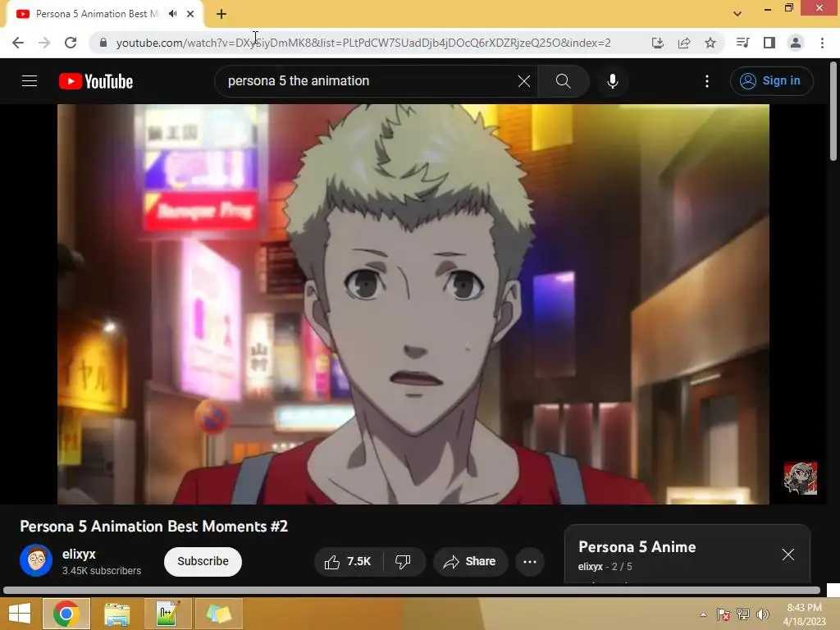This screenshot has width=840, height=630.
Task: Click the browser forward arrow
Action: pyautogui.click(x=44, y=43)
